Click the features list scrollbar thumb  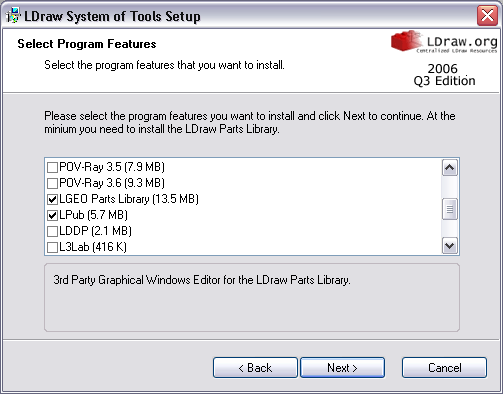pos(450,209)
